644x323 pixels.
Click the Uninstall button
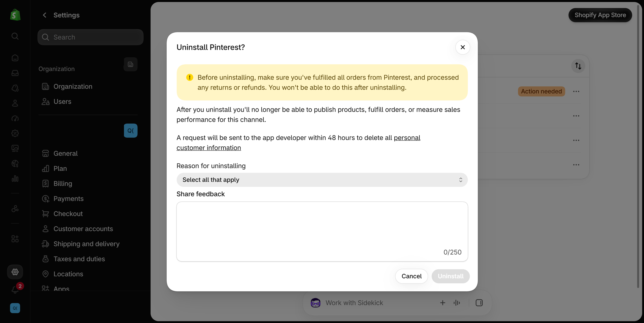[451, 276]
